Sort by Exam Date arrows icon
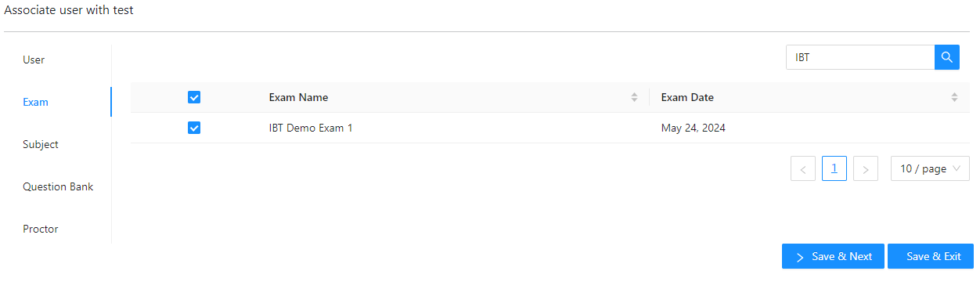The image size is (980, 282). (x=954, y=98)
